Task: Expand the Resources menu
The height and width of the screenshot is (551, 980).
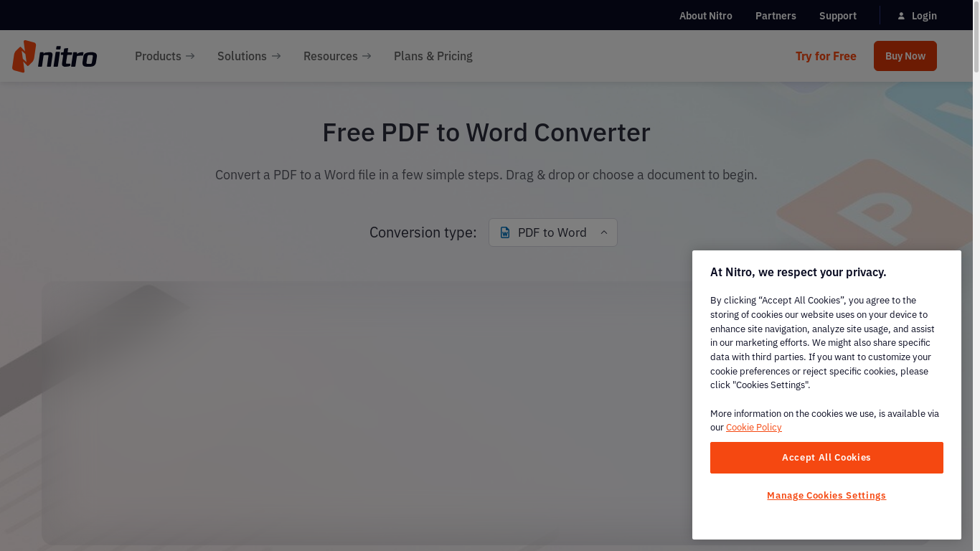Action: (337, 56)
